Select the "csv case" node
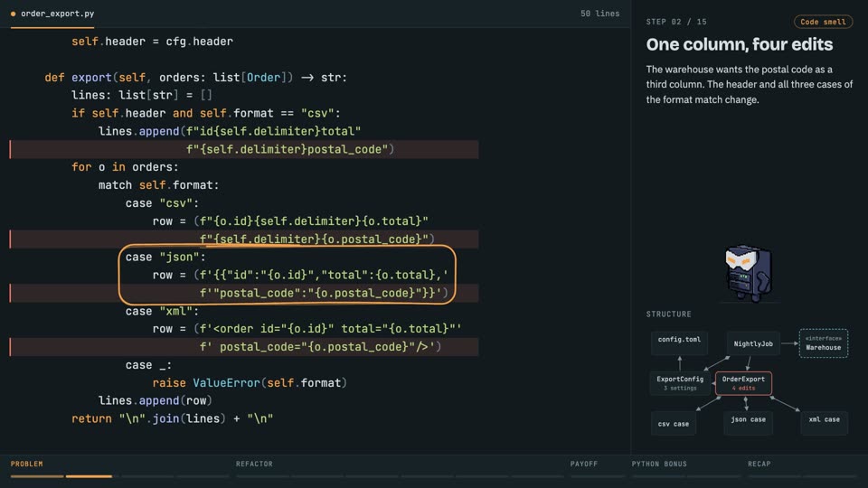 click(x=673, y=424)
